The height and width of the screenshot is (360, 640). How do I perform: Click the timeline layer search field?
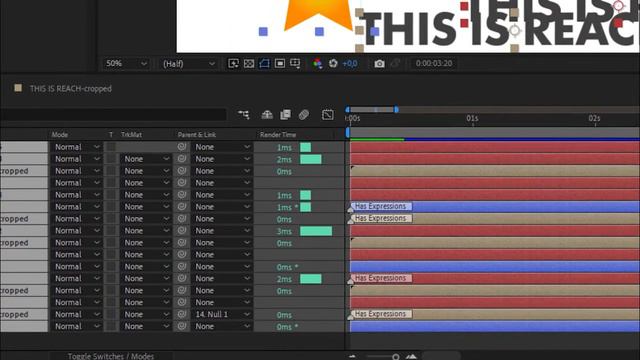pyautogui.click(x=113, y=115)
